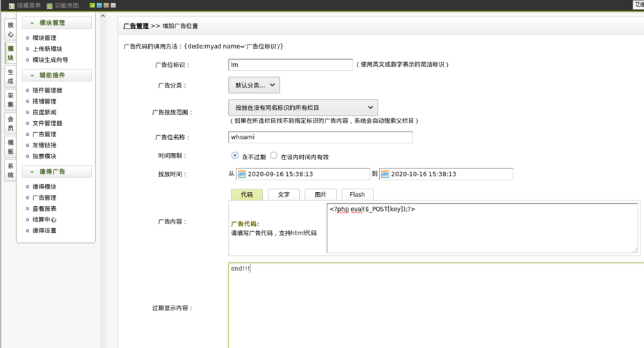Open 广告管理 under 辅助插件 section
The height and width of the screenshot is (348, 644).
(x=45, y=134)
